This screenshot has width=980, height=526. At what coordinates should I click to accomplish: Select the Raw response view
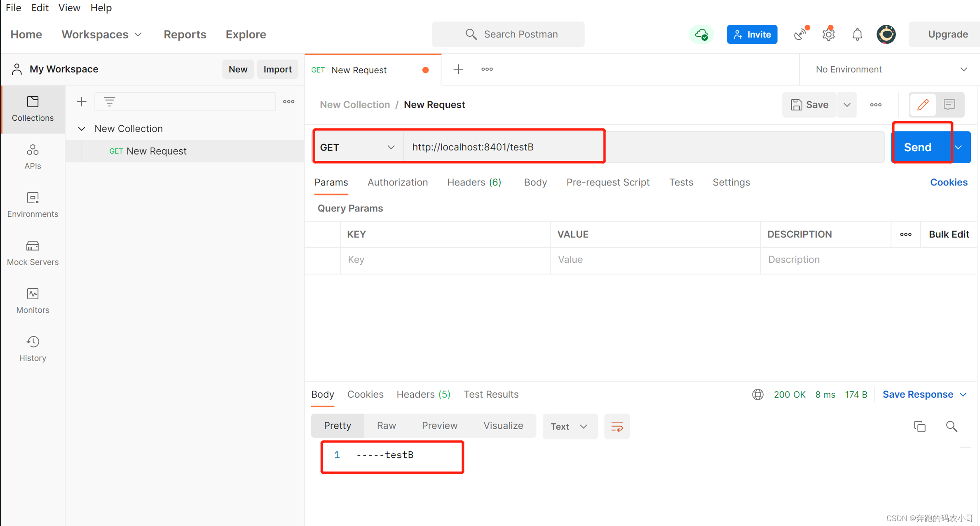[x=387, y=425]
